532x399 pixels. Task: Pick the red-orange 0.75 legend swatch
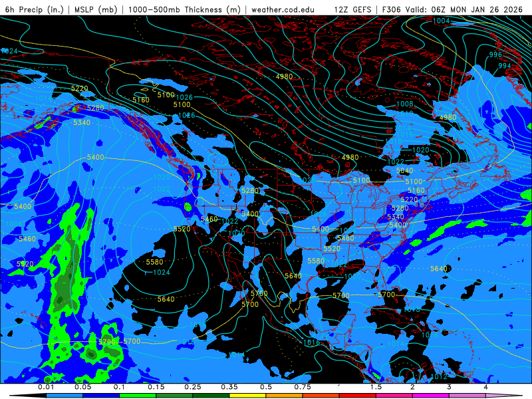tap(321, 396)
